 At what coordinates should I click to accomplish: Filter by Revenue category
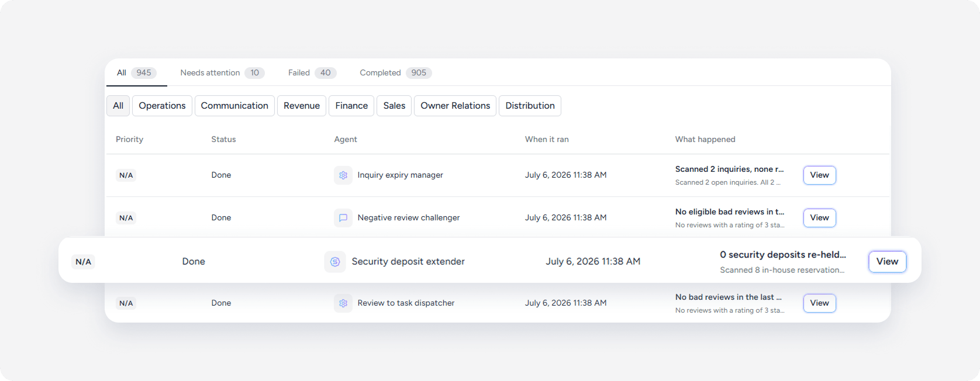click(302, 106)
